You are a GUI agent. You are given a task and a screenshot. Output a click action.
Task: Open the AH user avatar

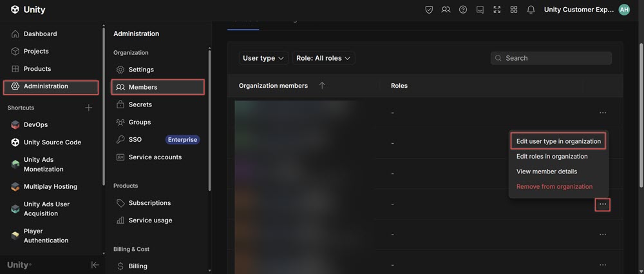tap(624, 10)
